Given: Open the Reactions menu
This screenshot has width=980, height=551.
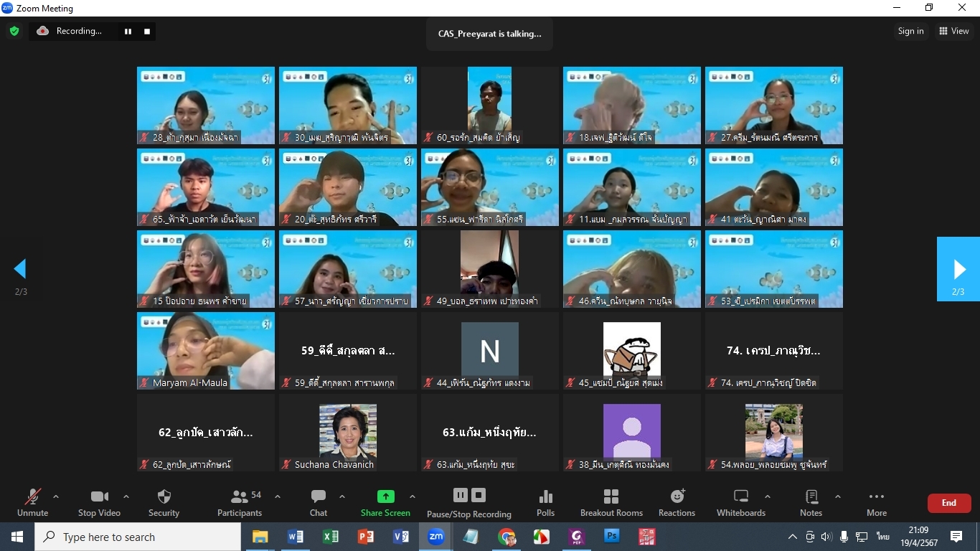Looking at the screenshot, I should (x=677, y=503).
